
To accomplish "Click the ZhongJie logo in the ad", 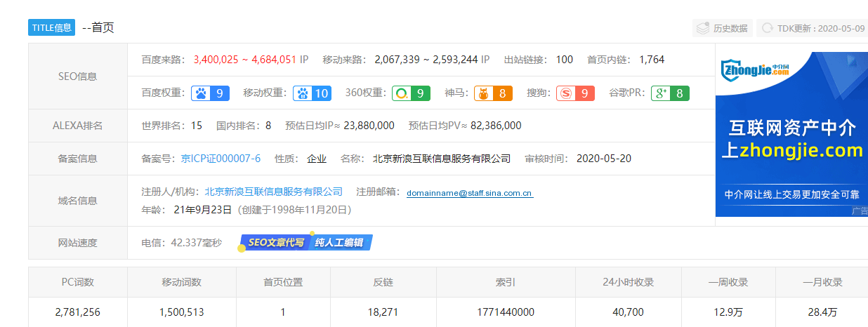I will coord(755,70).
